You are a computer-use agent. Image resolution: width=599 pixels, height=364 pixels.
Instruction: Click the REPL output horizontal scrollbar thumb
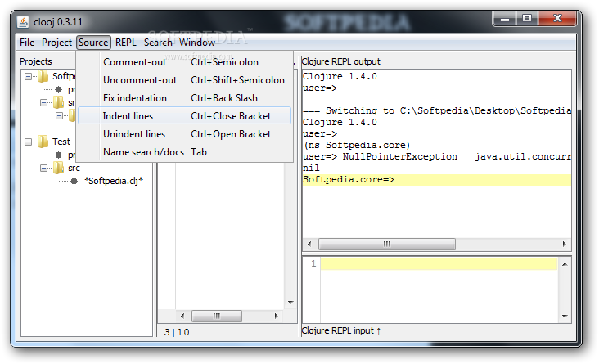pos(386,244)
